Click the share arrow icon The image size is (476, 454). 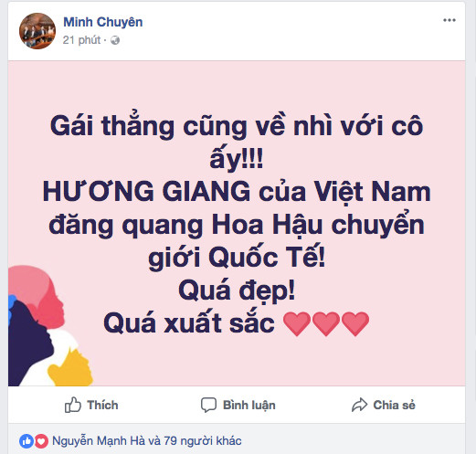pos(360,405)
